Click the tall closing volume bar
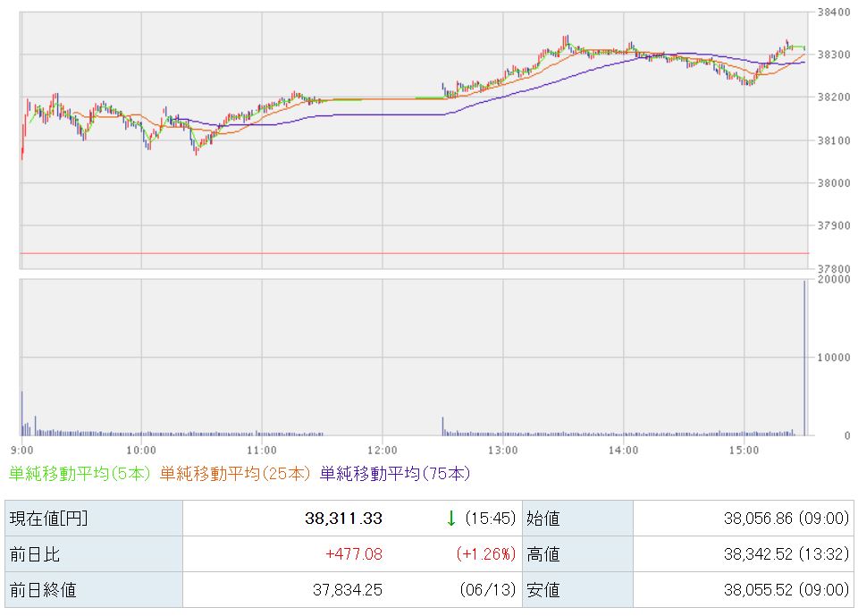The width and height of the screenshot is (858, 616). pyautogui.click(x=804, y=359)
